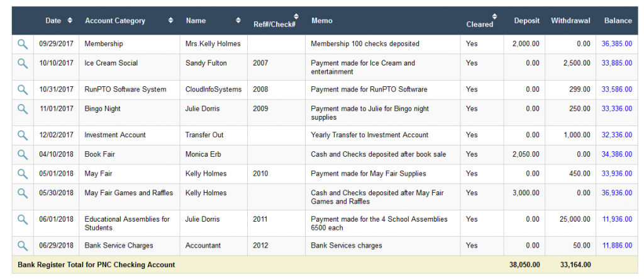Select name Transfer Out
The image size is (644, 279).
coord(204,135)
